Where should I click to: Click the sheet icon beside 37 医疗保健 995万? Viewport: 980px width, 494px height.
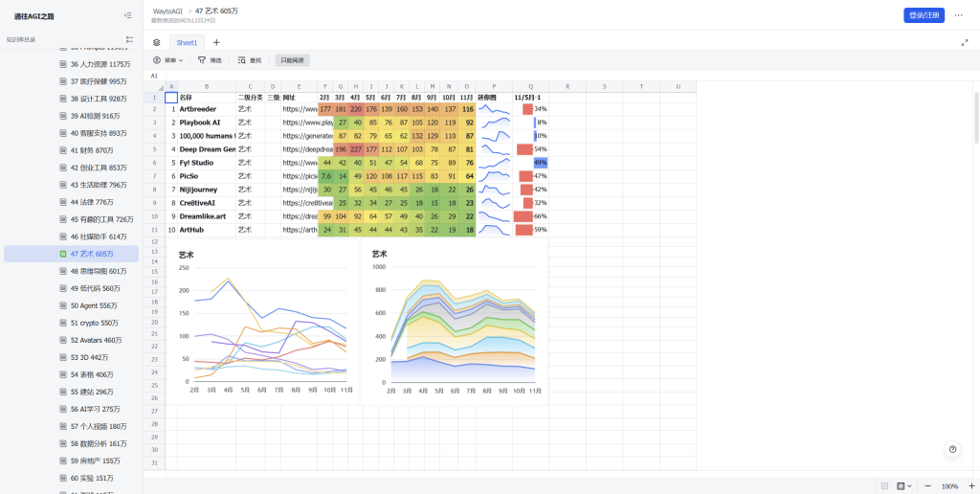coord(62,81)
